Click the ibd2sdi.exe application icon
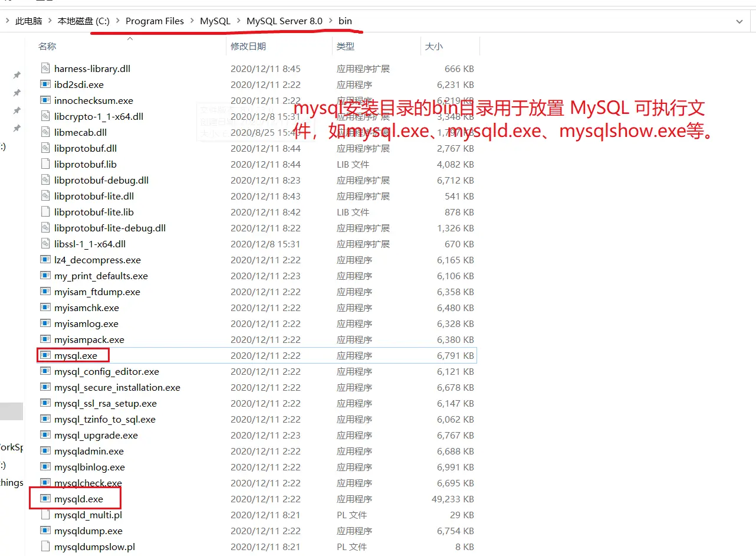 pos(45,84)
